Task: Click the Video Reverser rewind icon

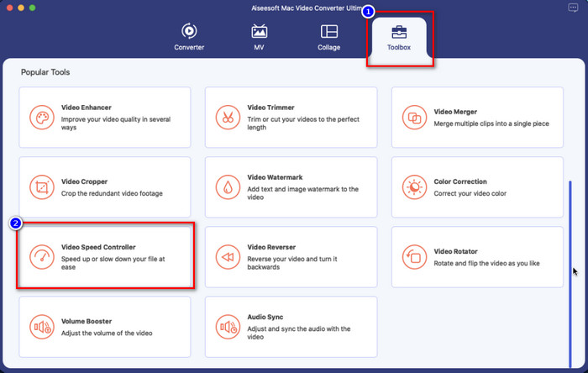Action: pos(228,257)
